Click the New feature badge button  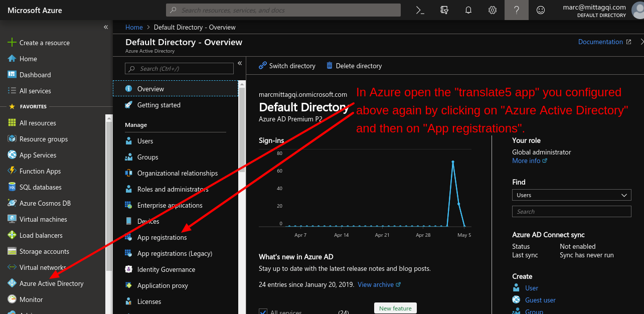(395, 308)
